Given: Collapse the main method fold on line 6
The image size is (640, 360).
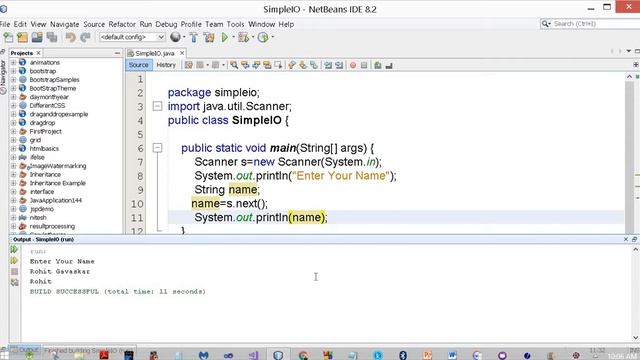Looking at the screenshot, I should point(157,148).
